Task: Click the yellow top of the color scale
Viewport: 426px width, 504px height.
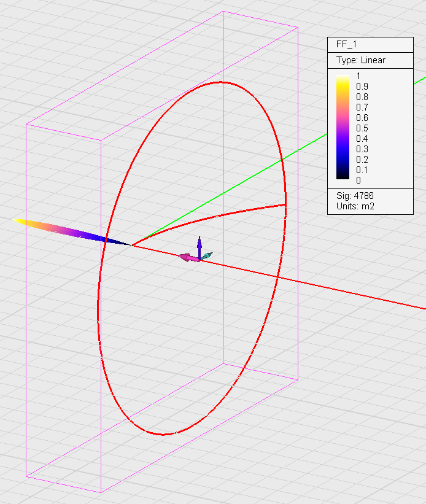Action: [x=343, y=79]
